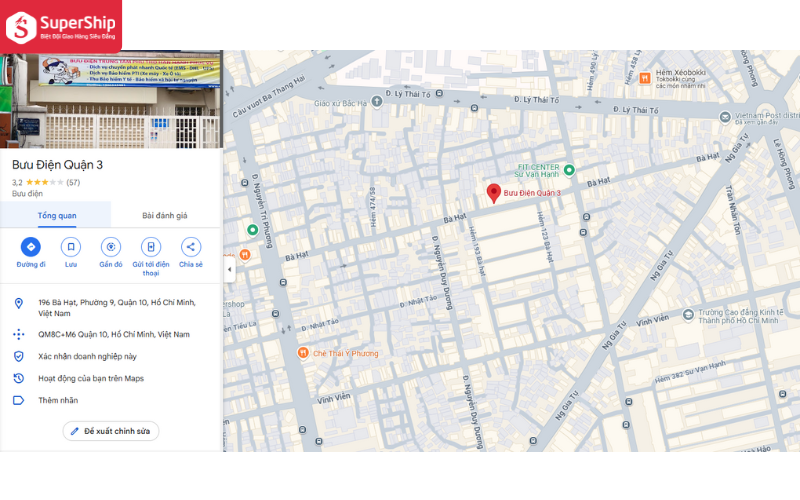Click the Thêm nhãn text
The width and height of the screenshot is (800, 500).
pyautogui.click(x=58, y=400)
